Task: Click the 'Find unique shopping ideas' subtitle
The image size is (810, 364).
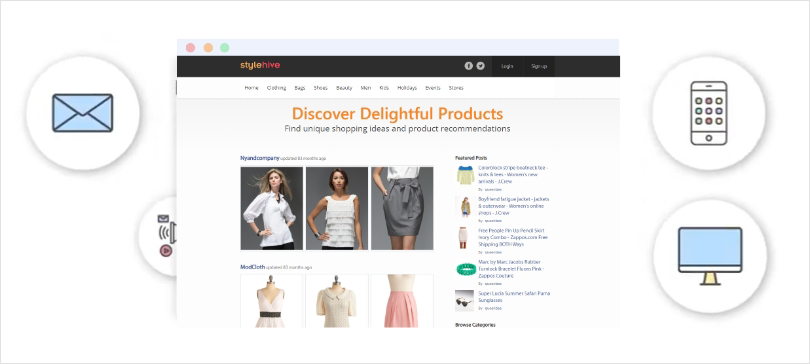Action: [397, 129]
